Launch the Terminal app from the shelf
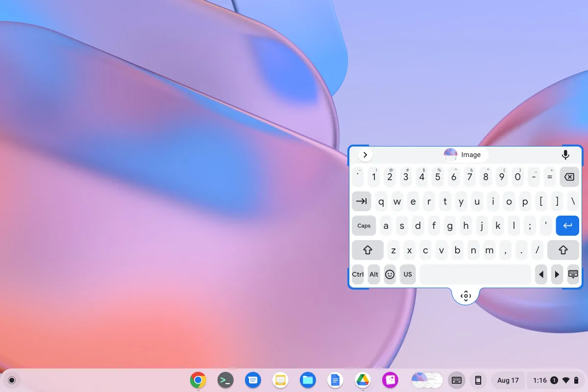Viewport: 588px width, 392px height. 225,380
